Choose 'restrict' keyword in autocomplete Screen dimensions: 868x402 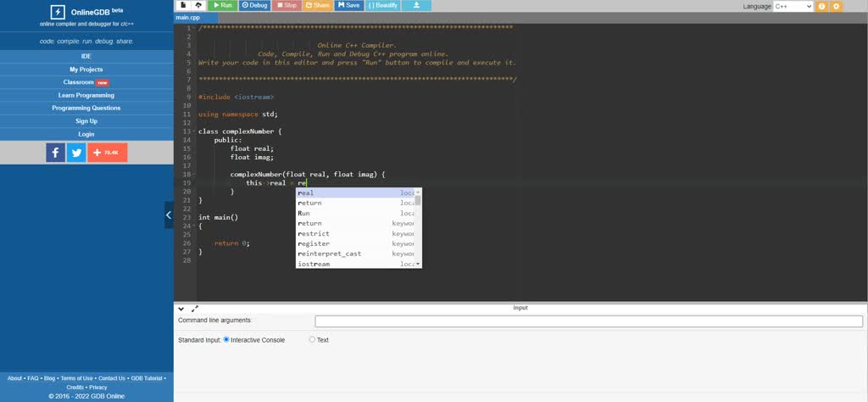(x=355, y=234)
